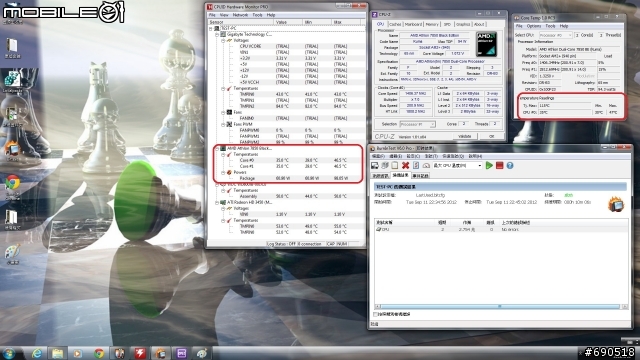Click the red Stop Tests square in BurnInTest
The image size is (640, 360).
pos(499,165)
